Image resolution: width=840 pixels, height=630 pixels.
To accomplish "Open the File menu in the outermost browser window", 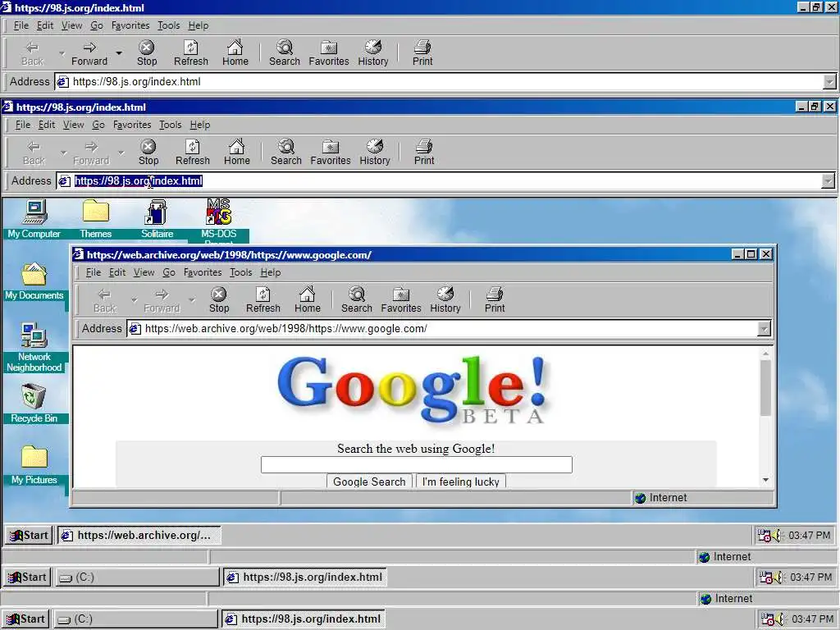I will 21,25.
